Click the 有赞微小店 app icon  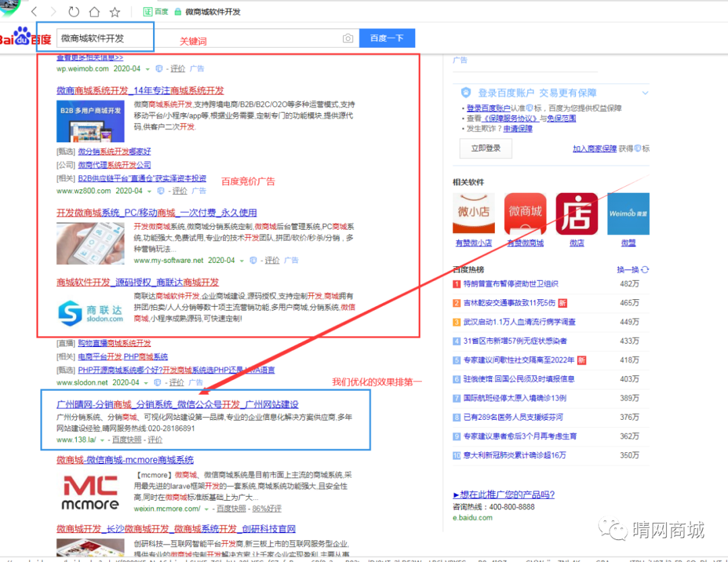(473, 214)
